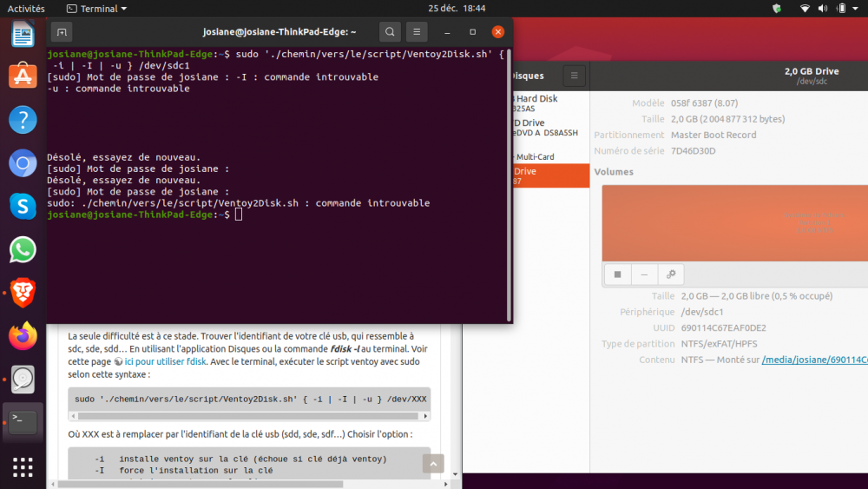The height and width of the screenshot is (489, 868).
Task: Open the /media/josiane mount point link
Action: point(814,360)
